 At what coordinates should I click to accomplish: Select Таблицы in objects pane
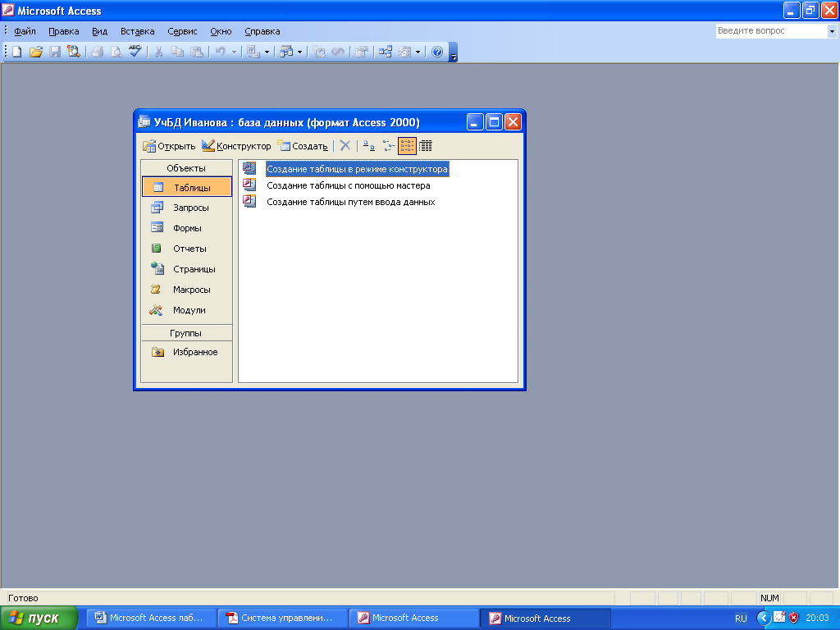186,188
